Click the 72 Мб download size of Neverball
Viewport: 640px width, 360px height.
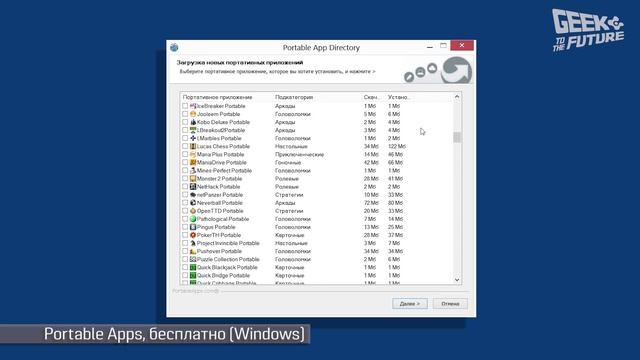point(371,203)
